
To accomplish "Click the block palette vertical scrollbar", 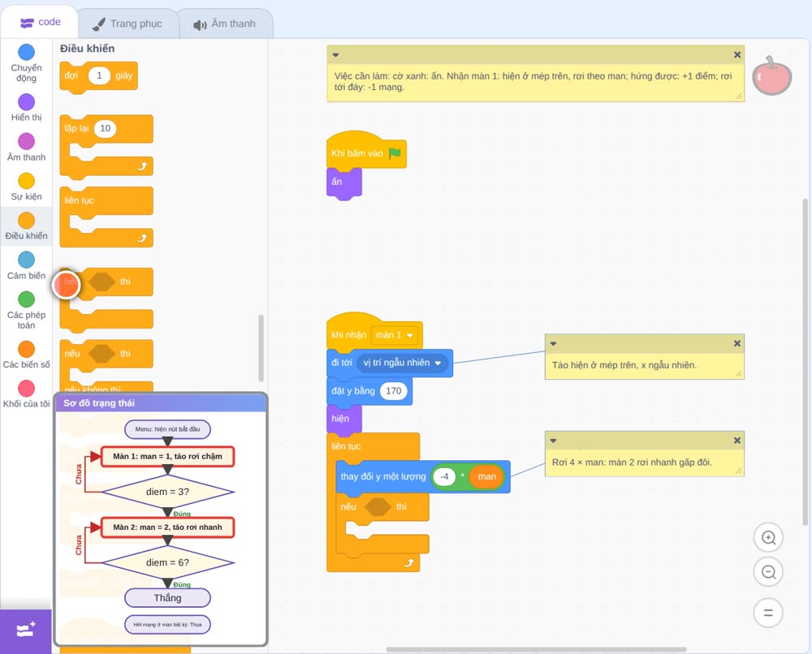I will pos(261,348).
